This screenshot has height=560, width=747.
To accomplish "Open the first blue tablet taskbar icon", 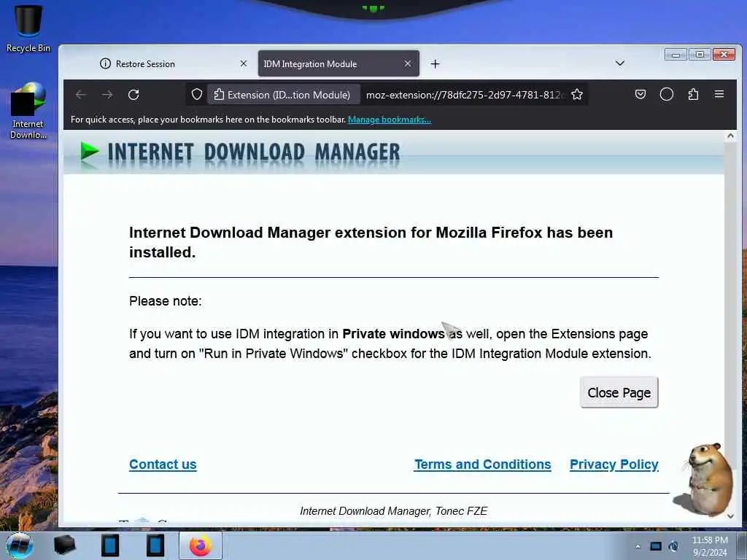I will point(110,545).
